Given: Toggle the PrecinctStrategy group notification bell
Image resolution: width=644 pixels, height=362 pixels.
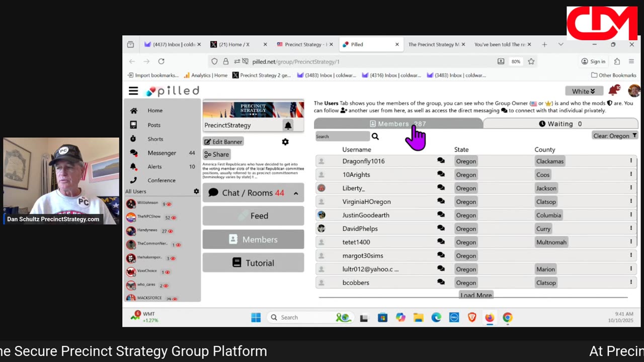Looking at the screenshot, I should coord(288,125).
